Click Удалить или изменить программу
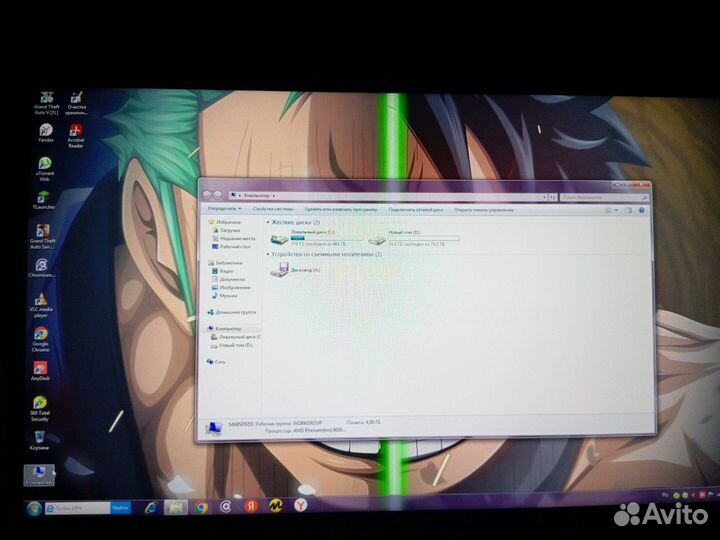This screenshot has height=540, width=720. (x=341, y=209)
